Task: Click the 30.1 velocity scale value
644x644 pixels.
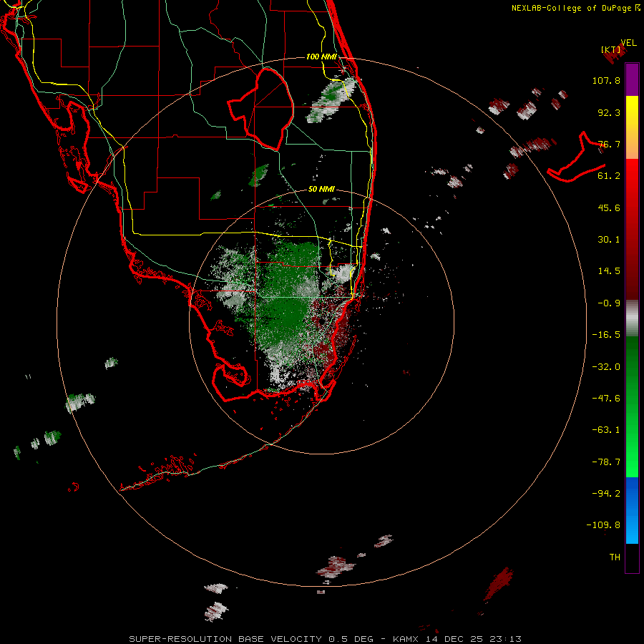Action: pyautogui.click(x=609, y=240)
